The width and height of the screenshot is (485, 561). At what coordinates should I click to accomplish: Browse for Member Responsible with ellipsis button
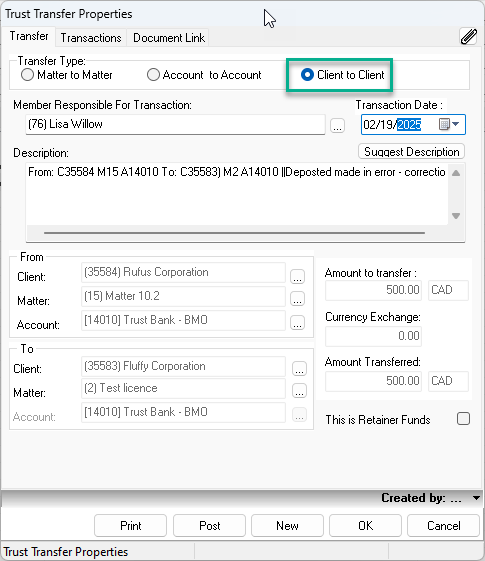[x=337, y=126]
